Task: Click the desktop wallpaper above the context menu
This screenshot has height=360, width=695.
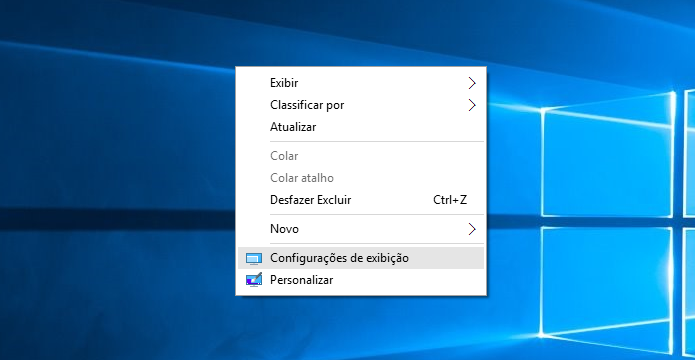Action: [361, 33]
